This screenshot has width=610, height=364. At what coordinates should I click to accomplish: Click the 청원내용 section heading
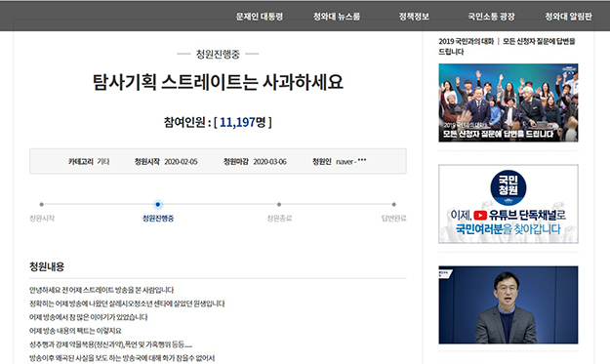47,266
